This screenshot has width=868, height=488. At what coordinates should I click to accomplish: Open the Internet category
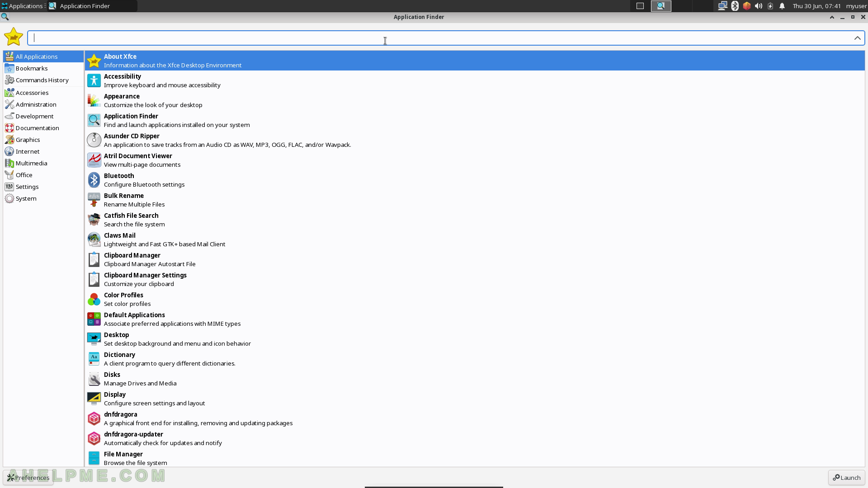(43, 151)
